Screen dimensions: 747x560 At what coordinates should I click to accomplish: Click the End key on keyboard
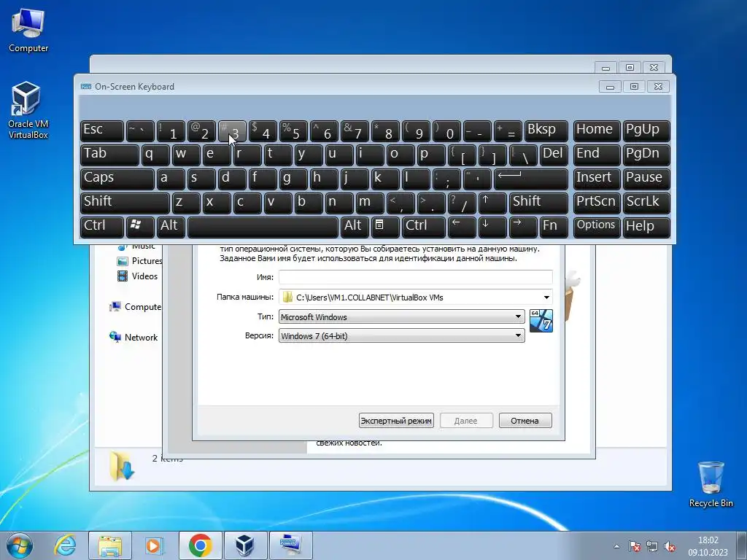pos(597,155)
